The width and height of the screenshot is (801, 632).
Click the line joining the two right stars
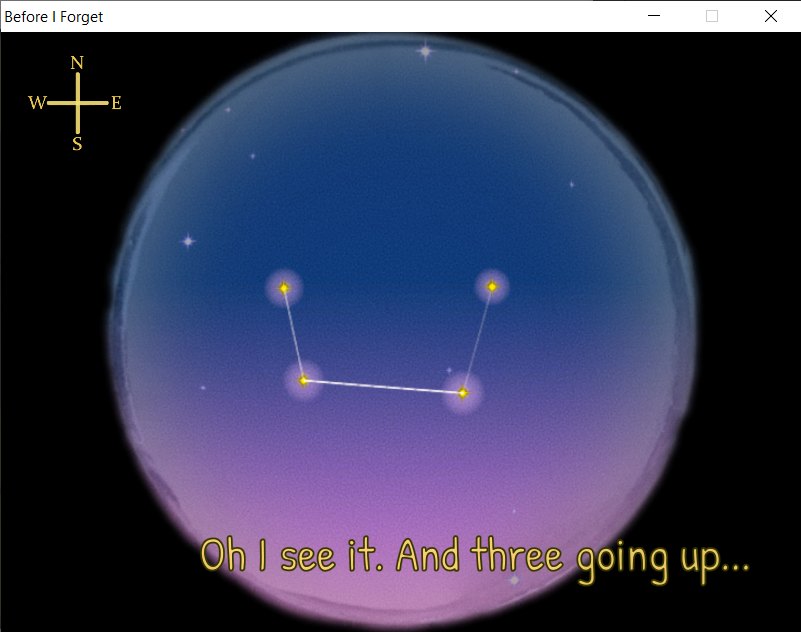(x=478, y=340)
